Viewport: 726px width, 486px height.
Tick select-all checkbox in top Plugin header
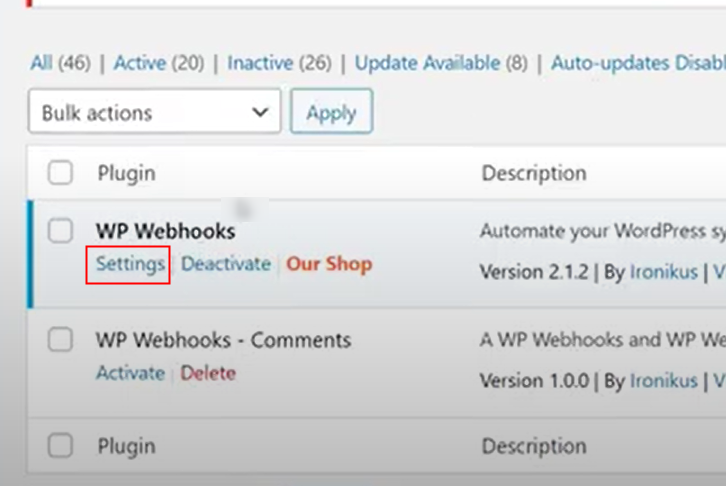click(x=60, y=173)
